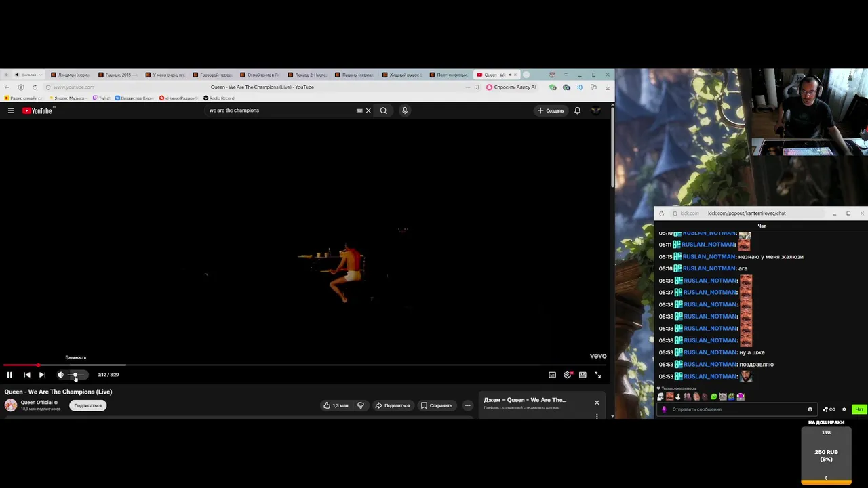Open the YouTube notifications bell
This screenshot has height=488, width=868.
tap(577, 110)
